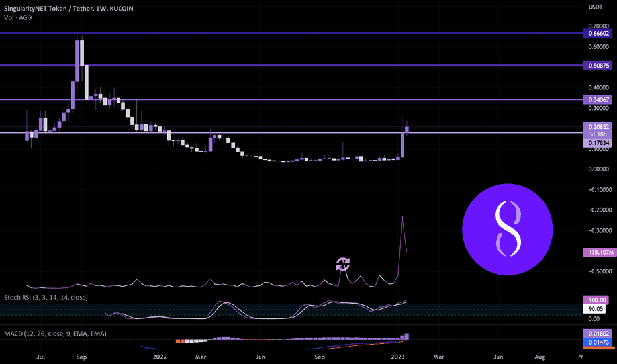Click the latest MACD histogram bar
The height and width of the screenshot is (364, 617).
pos(407,336)
